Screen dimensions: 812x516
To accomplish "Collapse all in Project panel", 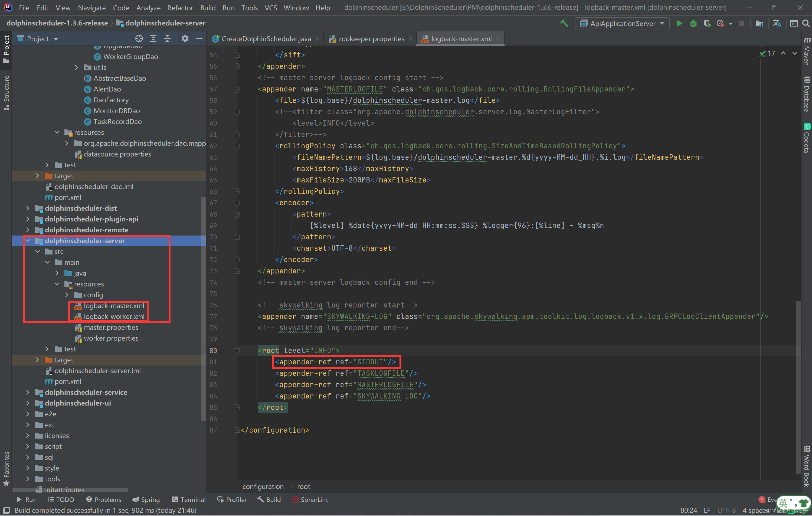I will (167, 39).
